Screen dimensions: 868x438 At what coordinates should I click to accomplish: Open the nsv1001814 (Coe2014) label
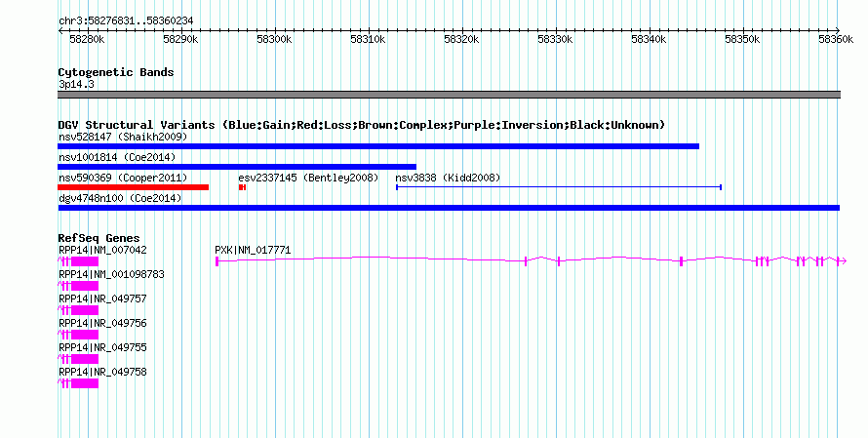click(117, 157)
